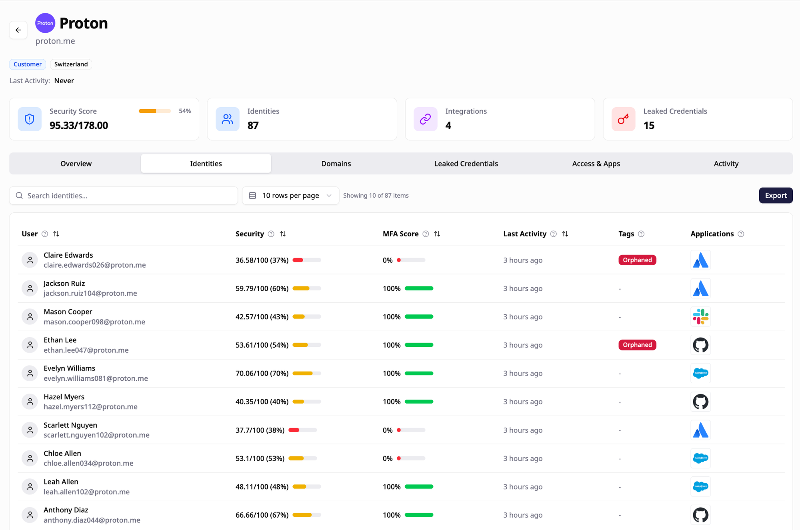Open Claire Edwards' Atlassian application icon
This screenshot has width=800, height=532.
(x=700, y=260)
